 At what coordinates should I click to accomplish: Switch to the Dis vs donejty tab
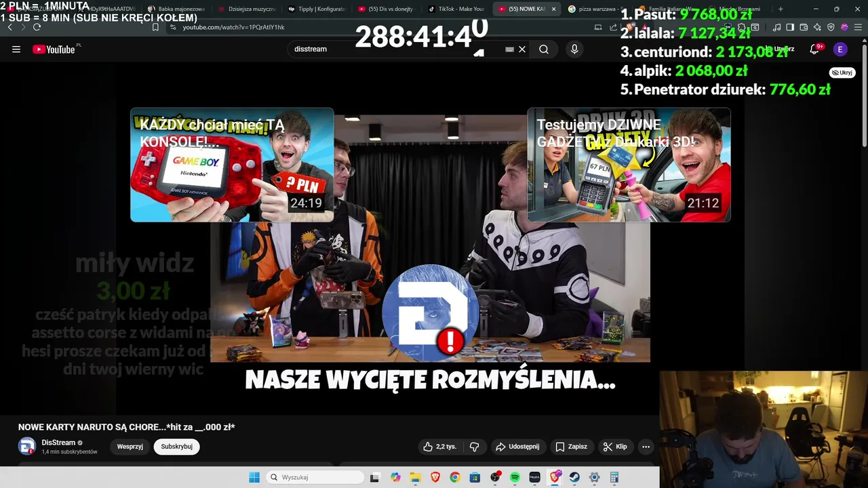[387, 9]
